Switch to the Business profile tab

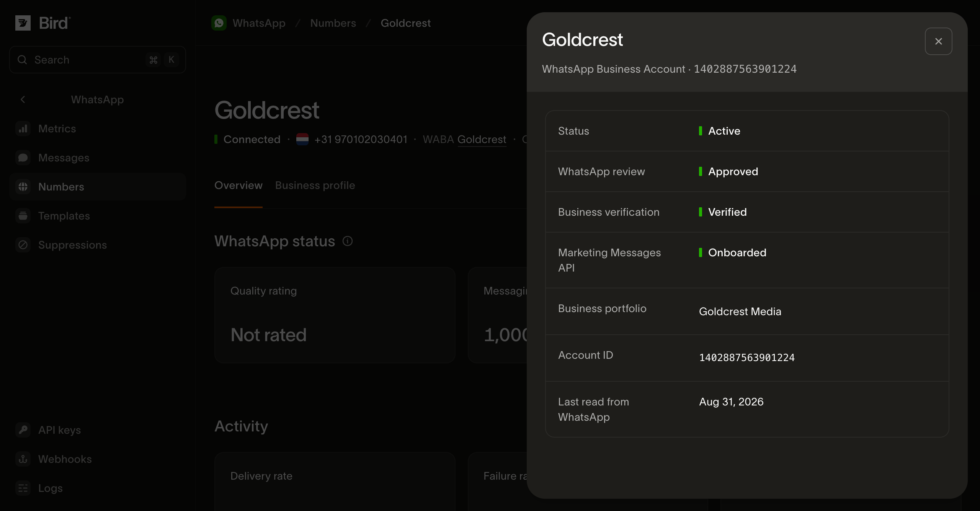(x=315, y=186)
